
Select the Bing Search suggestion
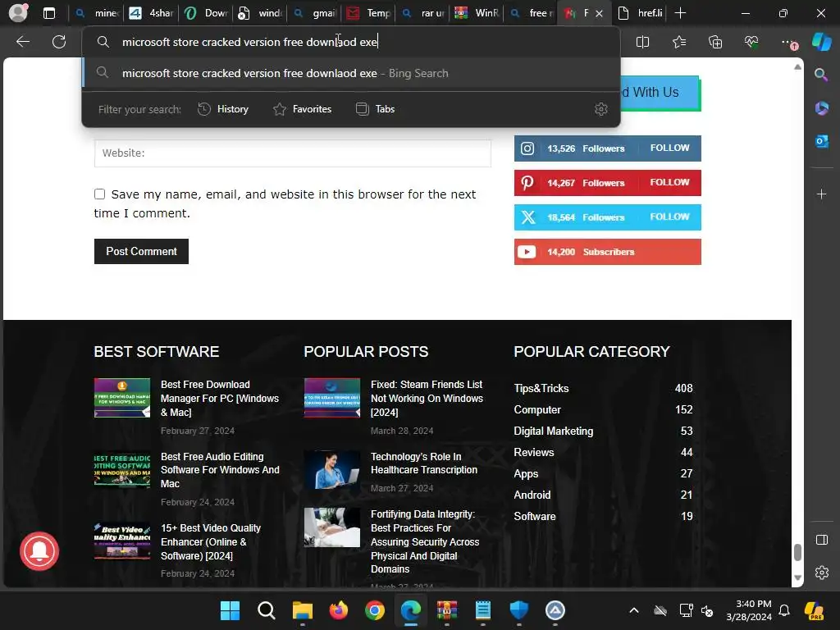(x=351, y=73)
